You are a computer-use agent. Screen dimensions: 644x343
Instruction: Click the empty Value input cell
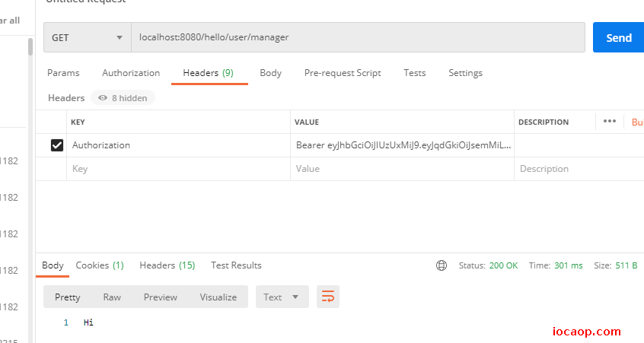[x=402, y=169]
